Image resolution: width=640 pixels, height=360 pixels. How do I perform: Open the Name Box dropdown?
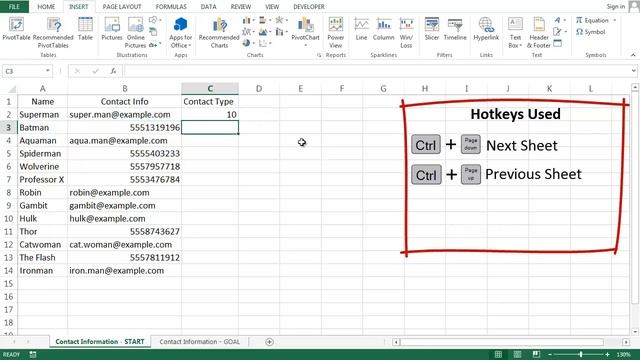[x=47, y=71]
